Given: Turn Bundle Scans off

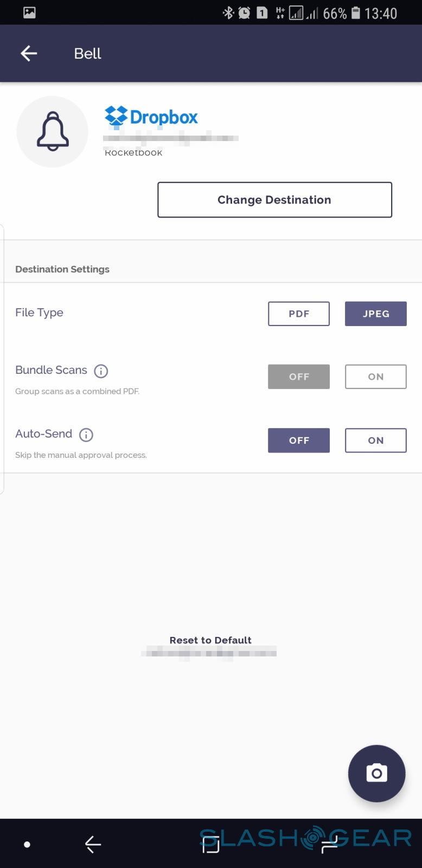Looking at the screenshot, I should 298,376.
